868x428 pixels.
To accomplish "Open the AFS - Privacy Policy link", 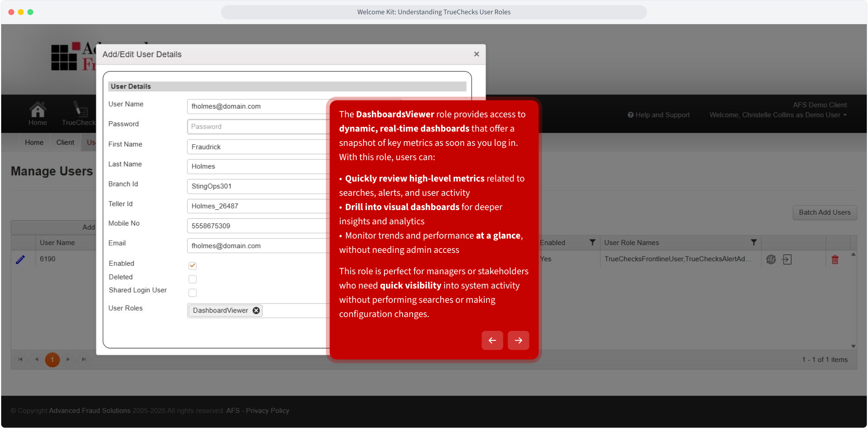I will 257,411.
